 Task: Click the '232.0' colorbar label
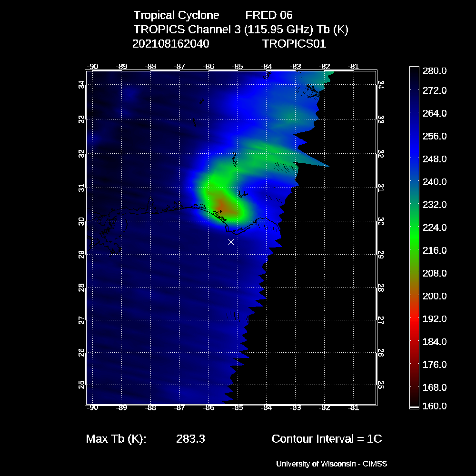pyautogui.click(x=435, y=205)
